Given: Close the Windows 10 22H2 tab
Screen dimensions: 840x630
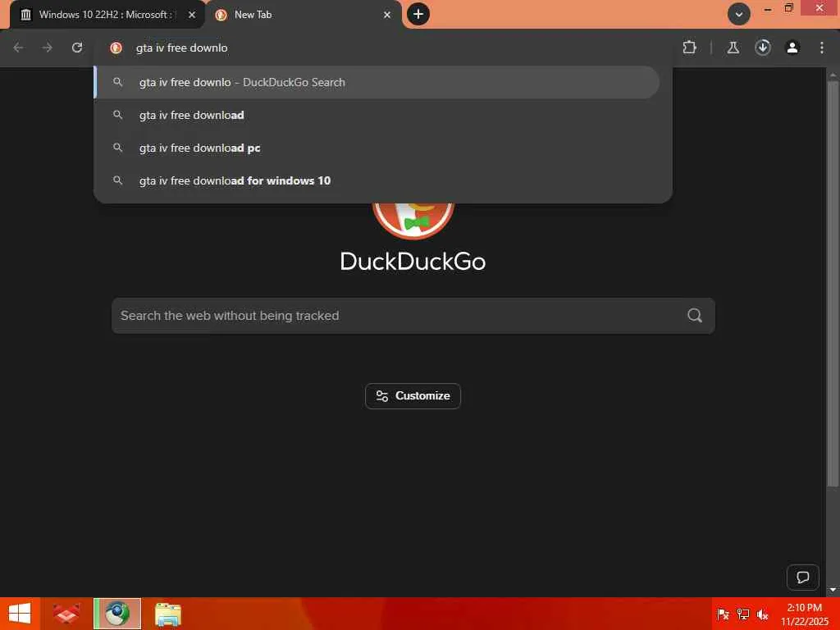Looking at the screenshot, I should pyautogui.click(x=192, y=15).
